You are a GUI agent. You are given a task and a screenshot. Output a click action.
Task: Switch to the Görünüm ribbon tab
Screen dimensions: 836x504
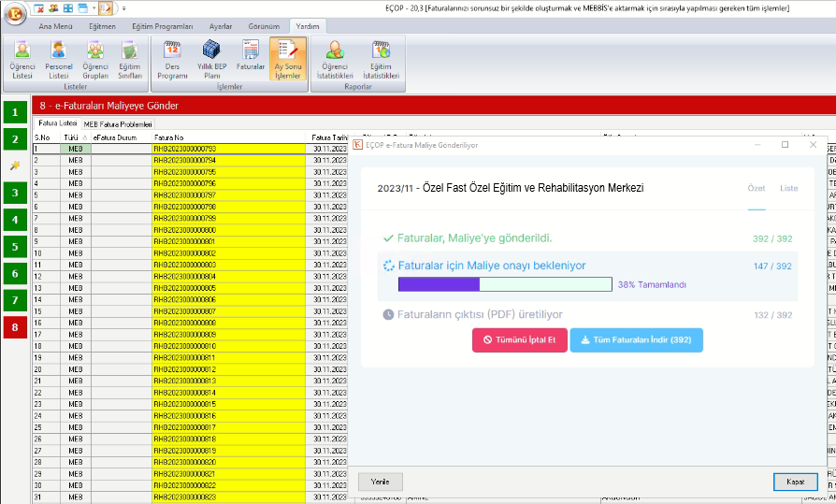[264, 26]
